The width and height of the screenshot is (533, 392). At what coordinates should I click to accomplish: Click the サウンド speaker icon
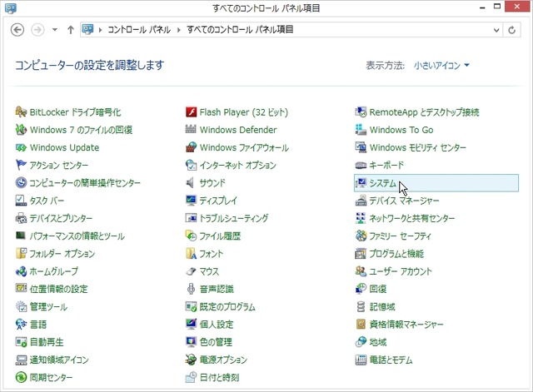pos(191,183)
